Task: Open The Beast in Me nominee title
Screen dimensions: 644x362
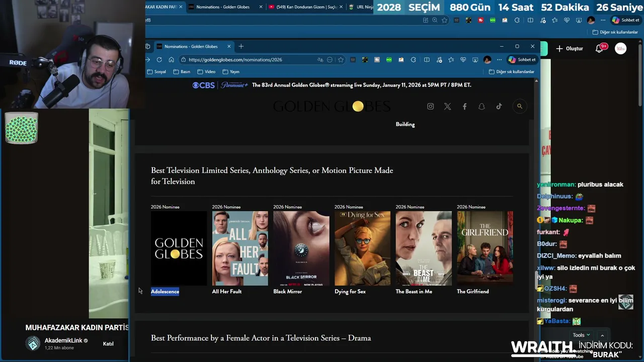Action: pyautogui.click(x=414, y=292)
